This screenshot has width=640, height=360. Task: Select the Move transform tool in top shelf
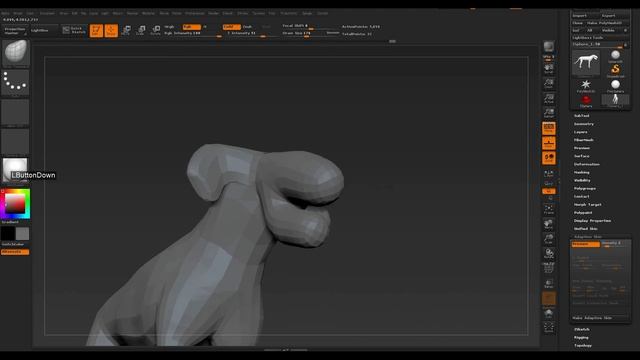click(126, 31)
